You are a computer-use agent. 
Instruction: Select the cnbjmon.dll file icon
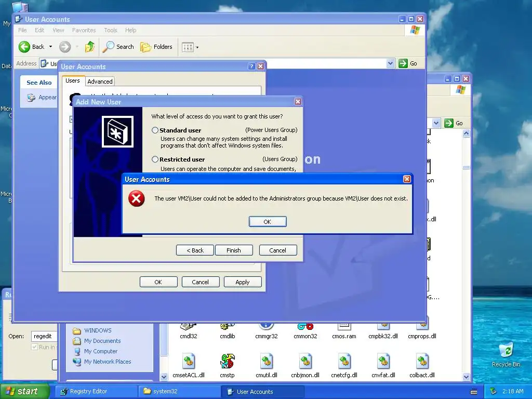[x=305, y=366]
